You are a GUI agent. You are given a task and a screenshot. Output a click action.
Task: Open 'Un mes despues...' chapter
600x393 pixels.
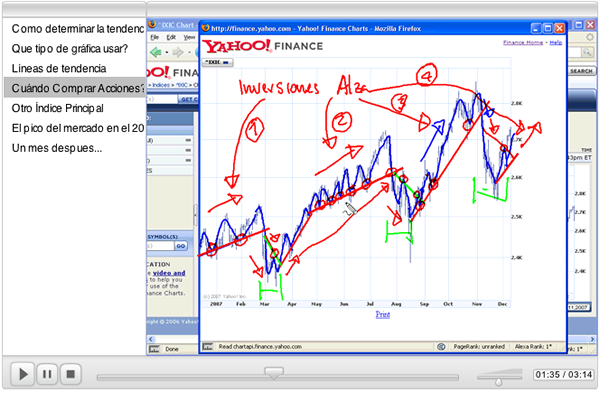(x=57, y=148)
